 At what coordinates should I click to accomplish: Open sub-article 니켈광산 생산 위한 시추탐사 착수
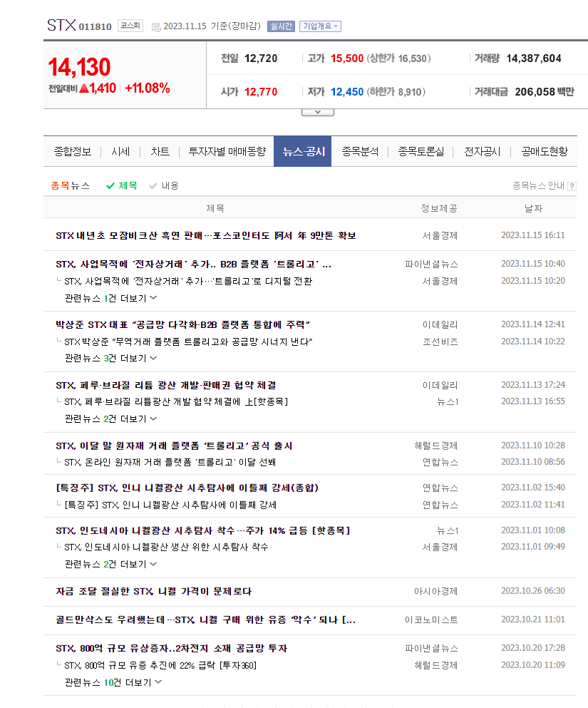point(166,547)
